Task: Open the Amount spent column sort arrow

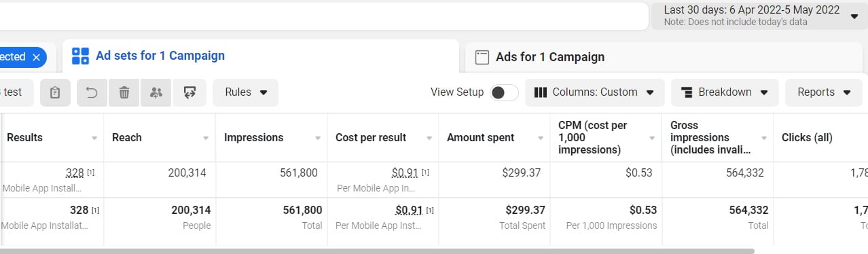Action: tap(541, 138)
